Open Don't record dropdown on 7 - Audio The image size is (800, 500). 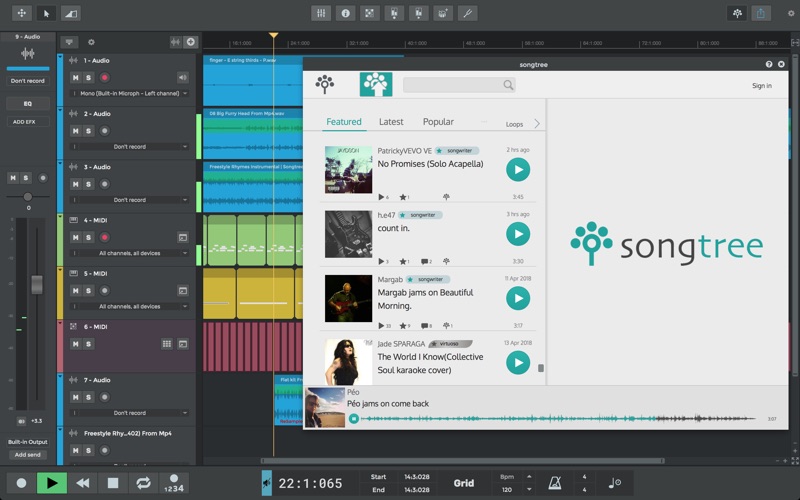point(130,413)
